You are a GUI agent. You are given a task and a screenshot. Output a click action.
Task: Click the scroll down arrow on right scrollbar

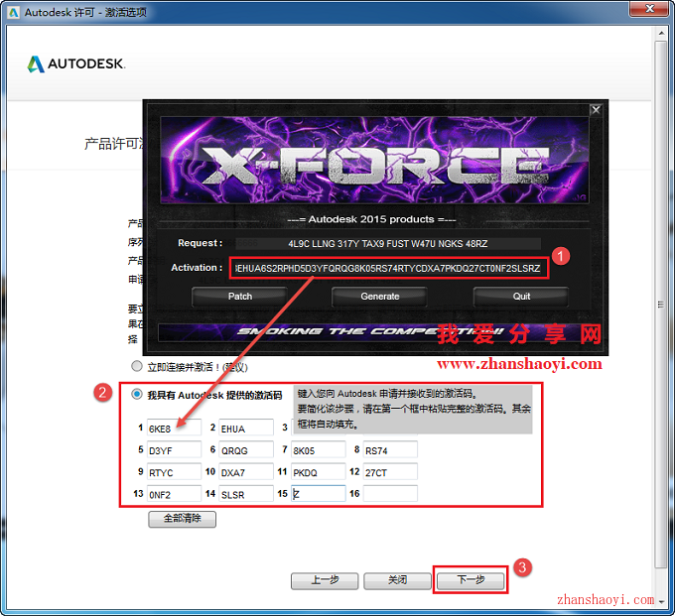coord(661,602)
